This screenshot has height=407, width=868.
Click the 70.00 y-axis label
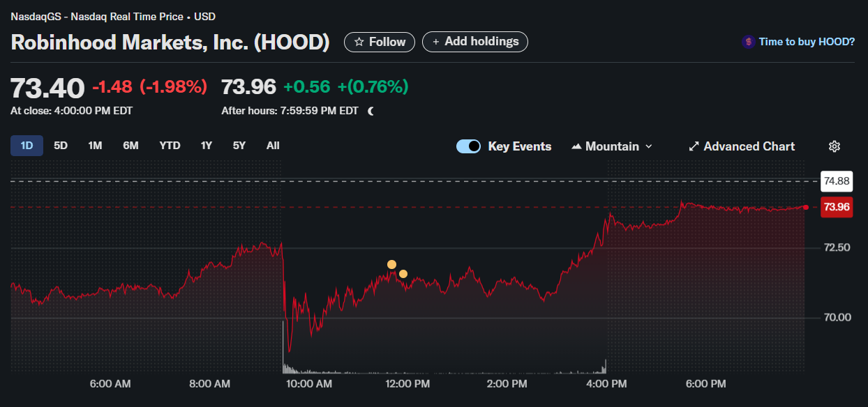(x=837, y=318)
